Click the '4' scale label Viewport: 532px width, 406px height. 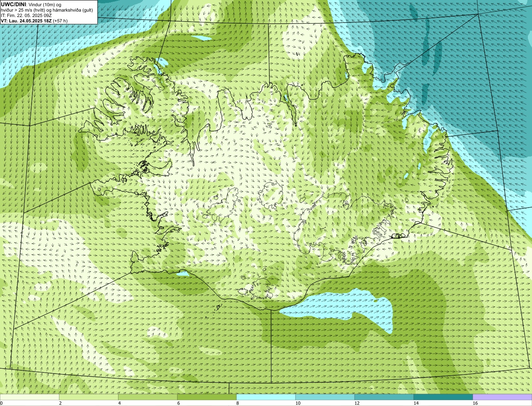[119, 403]
